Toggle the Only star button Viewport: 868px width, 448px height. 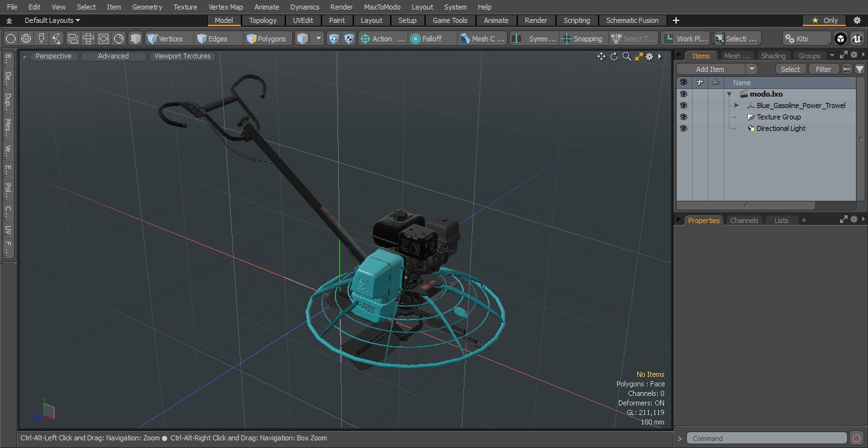coord(824,20)
